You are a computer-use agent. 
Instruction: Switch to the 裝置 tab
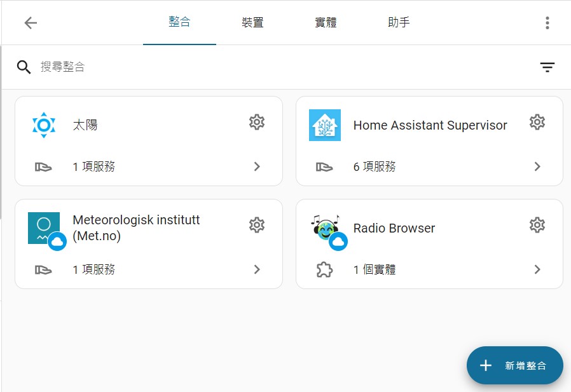tap(252, 23)
